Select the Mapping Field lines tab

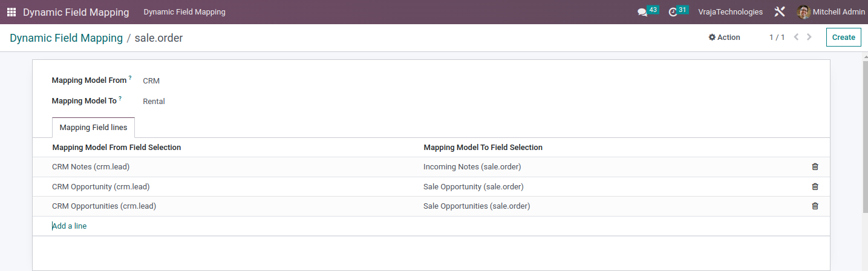click(93, 128)
